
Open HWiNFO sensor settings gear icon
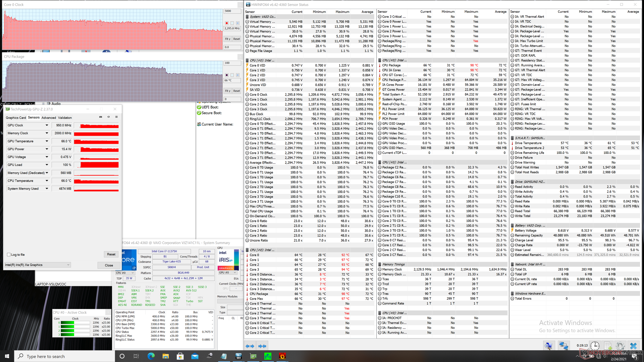[620, 346]
